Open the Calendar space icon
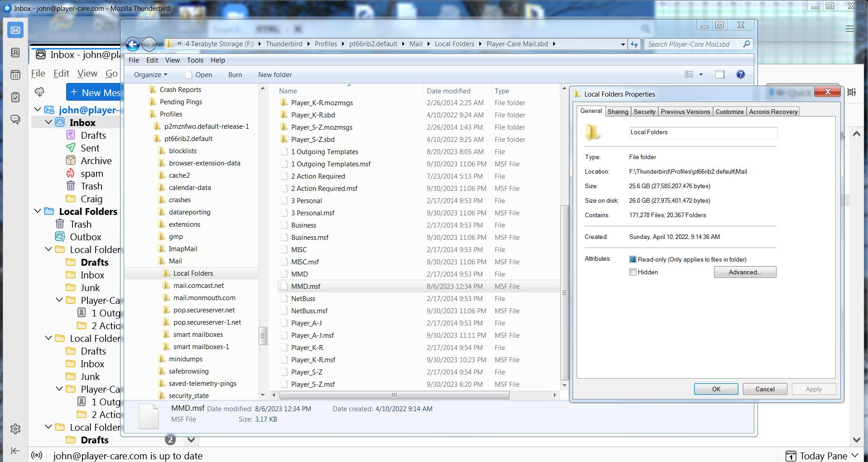Screen dimensions: 868x462 click(15, 75)
